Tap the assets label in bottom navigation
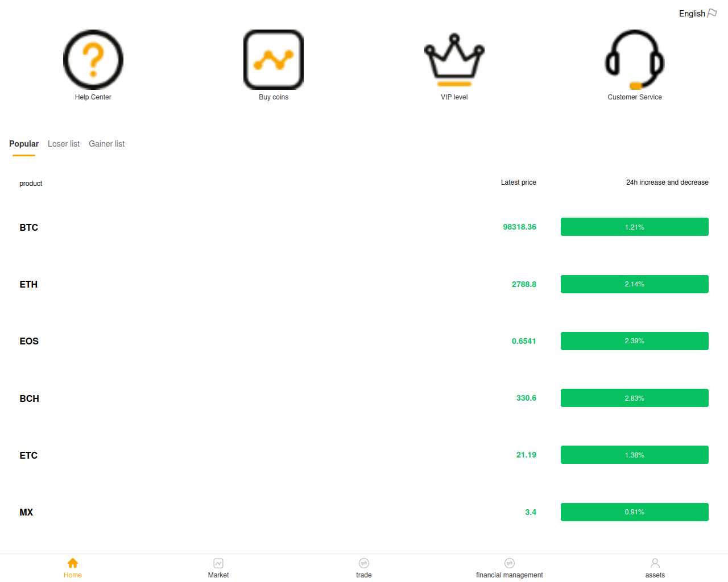The height and width of the screenshot is (582, 728). (655, 575)
